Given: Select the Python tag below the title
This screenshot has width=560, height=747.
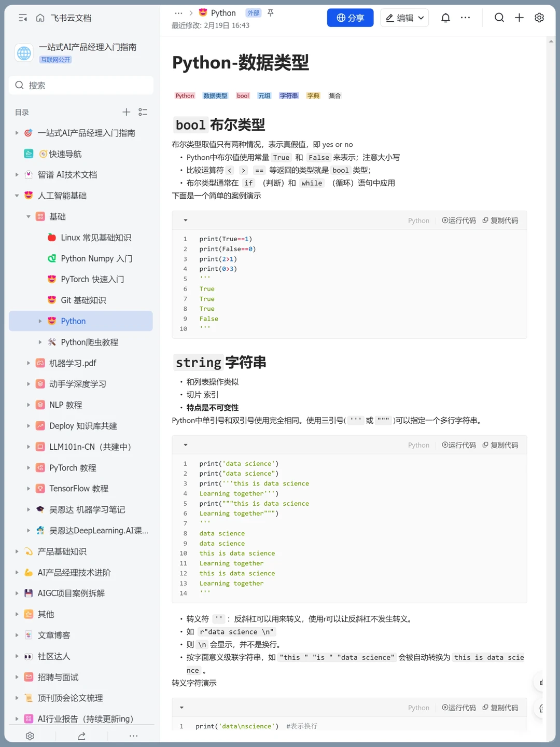Looking at the screenshot, I should (185, 95).
